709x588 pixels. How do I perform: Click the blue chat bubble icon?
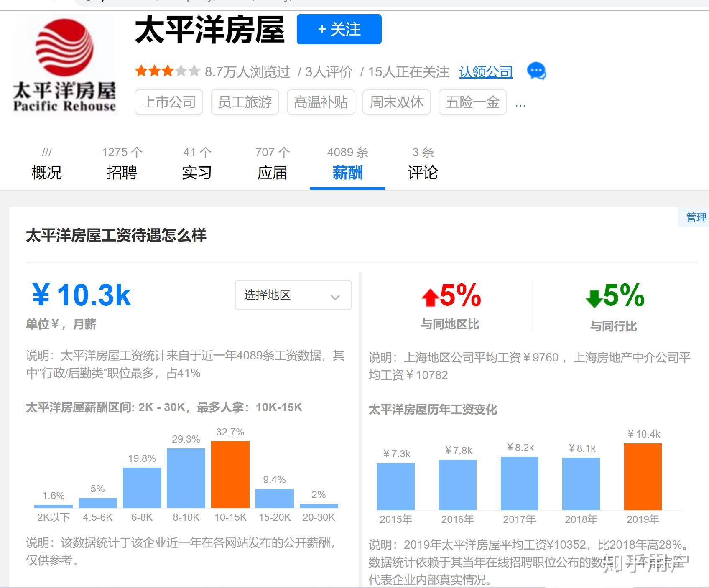(536, 71)
